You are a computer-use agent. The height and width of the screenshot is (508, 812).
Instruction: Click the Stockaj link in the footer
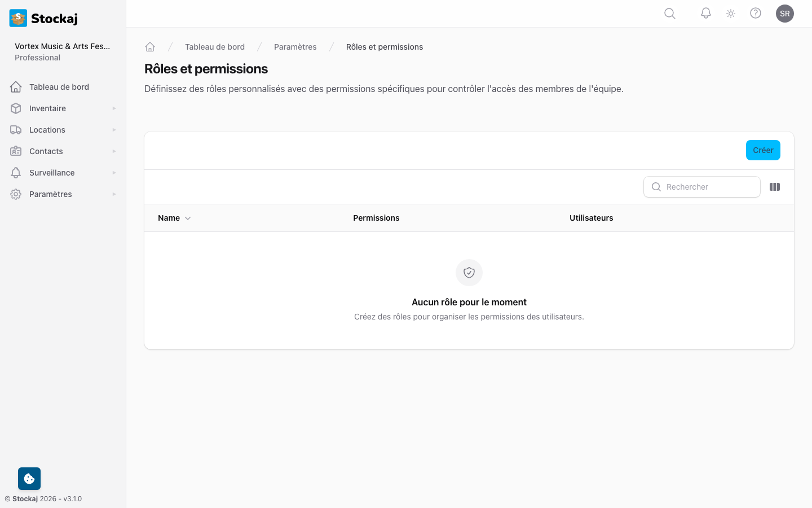[x=24, y=498]
